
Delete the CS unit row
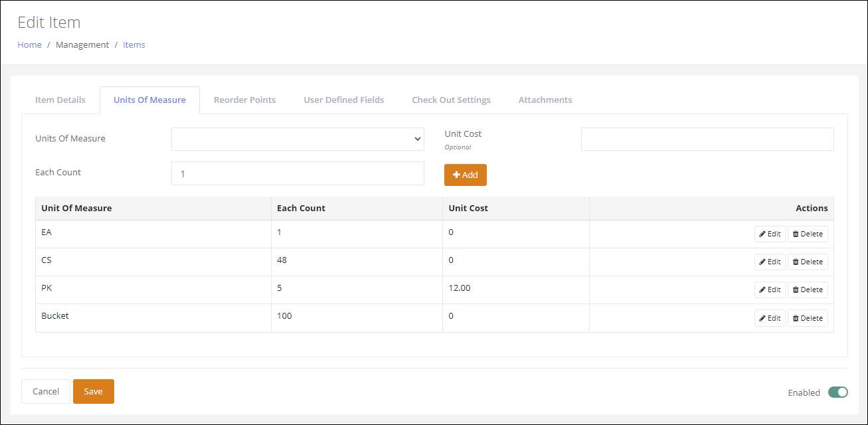[808, 262]
